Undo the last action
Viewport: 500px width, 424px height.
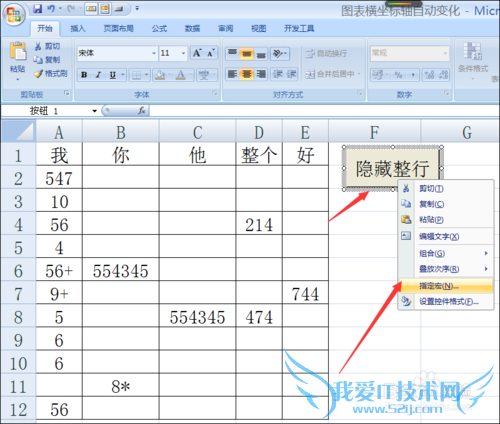51,9
